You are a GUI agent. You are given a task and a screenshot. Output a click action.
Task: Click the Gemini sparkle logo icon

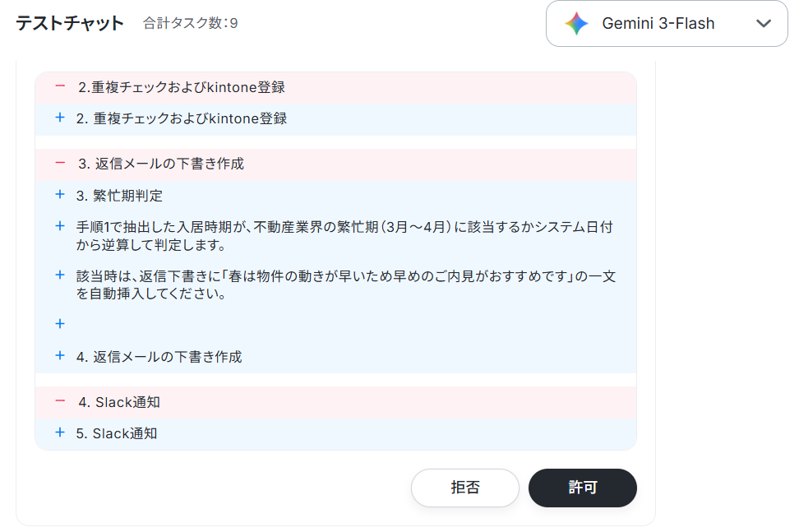click(x=576, y=24)
